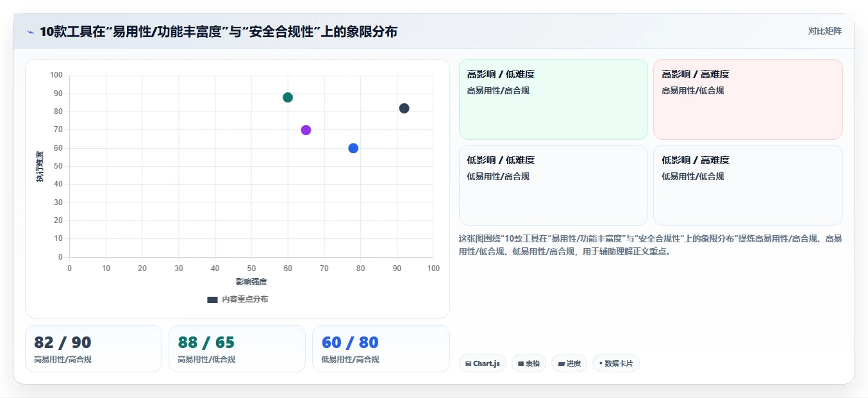This screenshot has height=398, width=868.
Task: Click the 高易用性/高合规 label under 82 / 90
Action: coord(63,360)
